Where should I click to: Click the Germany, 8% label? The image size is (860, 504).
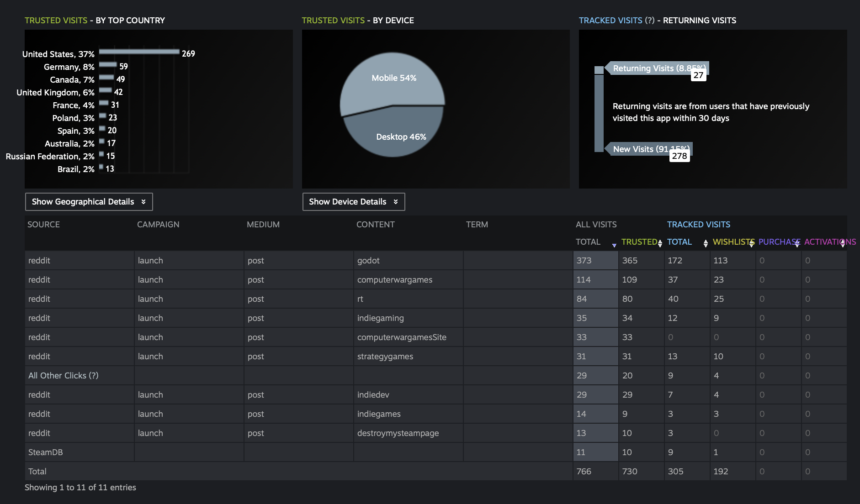click(x=69, y=67)
